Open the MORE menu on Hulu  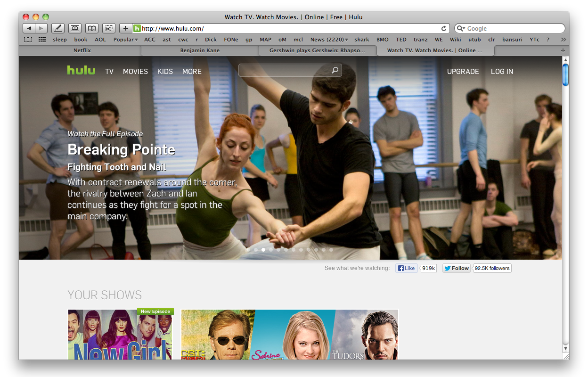[192, 72]
